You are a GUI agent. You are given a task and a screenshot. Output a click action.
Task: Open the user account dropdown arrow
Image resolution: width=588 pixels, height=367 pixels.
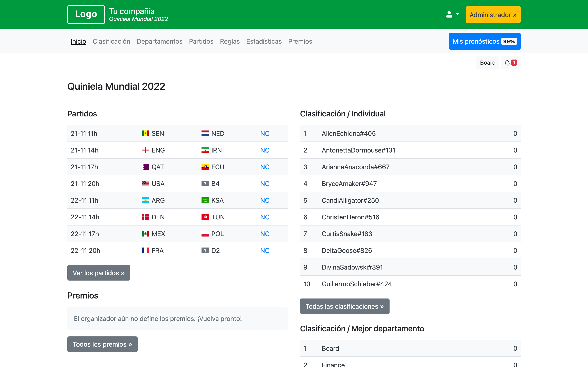(x=458, y=14)
